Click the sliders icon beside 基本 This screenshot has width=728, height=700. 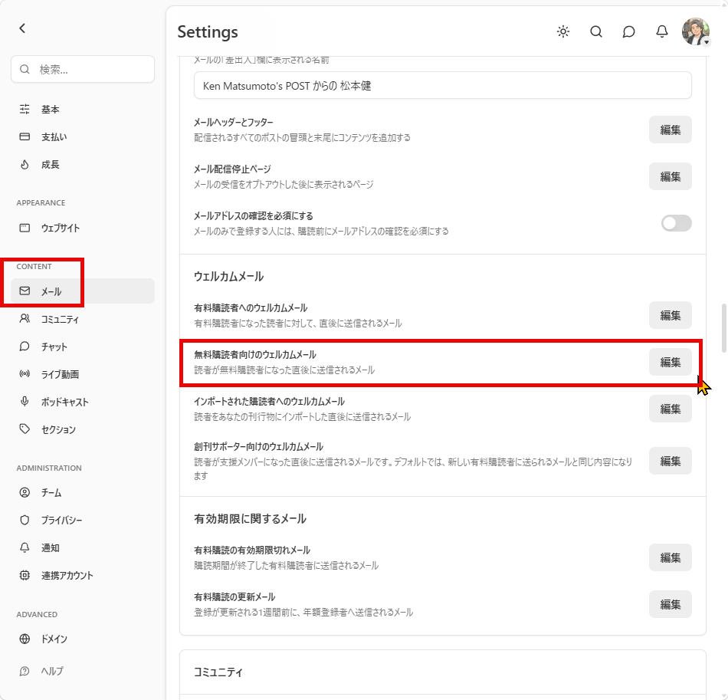click(25, 109)
